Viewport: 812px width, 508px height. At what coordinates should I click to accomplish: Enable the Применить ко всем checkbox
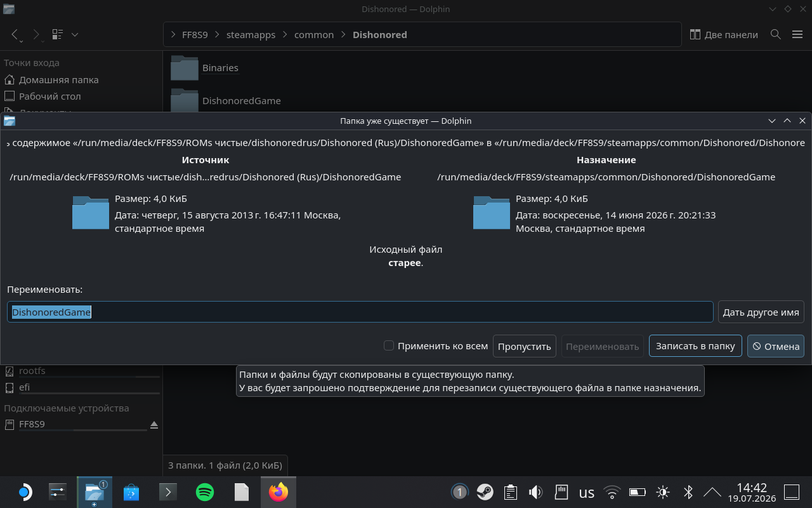pos(389,346)
